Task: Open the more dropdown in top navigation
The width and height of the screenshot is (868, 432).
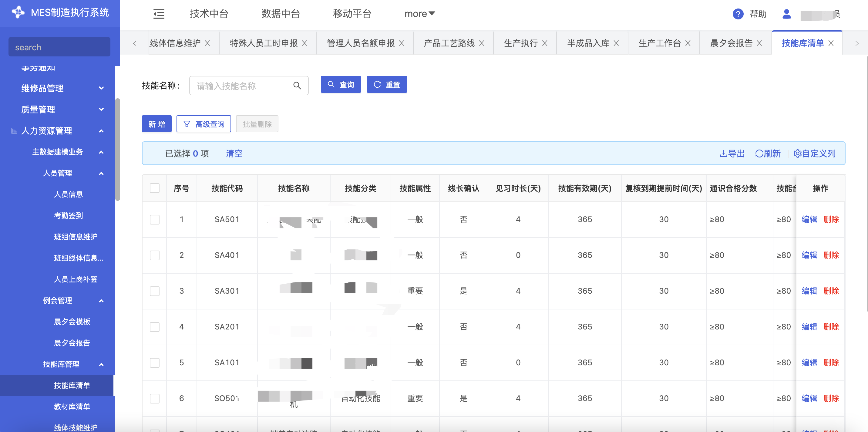Action: click(419, 14)
